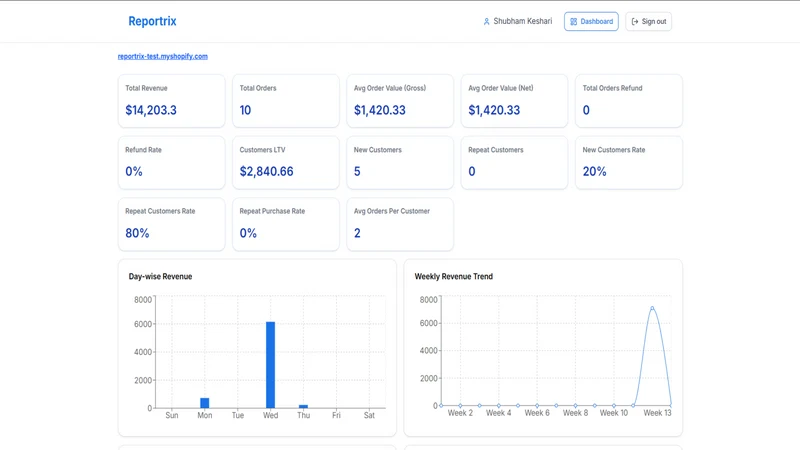The image size is (800, 450).
Task: Click the peak point of the weekly trend line
Action: [x=652, y=308]
